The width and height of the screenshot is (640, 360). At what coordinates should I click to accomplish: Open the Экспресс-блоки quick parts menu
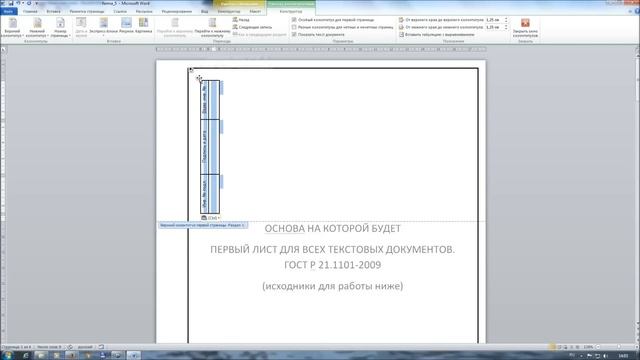click(x=103, y=27)
